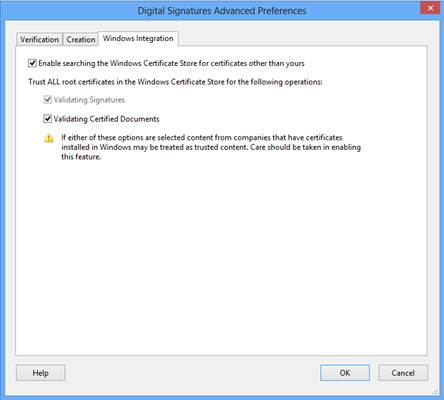444x400 pixels.
Task: Click the warning message about trusted content
Action: (x=211, y=147)
